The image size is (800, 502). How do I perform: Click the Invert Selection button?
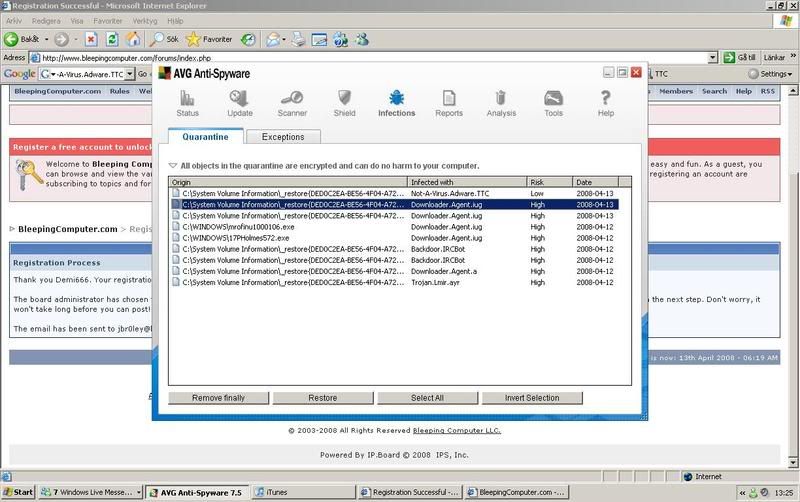[532, 398]
